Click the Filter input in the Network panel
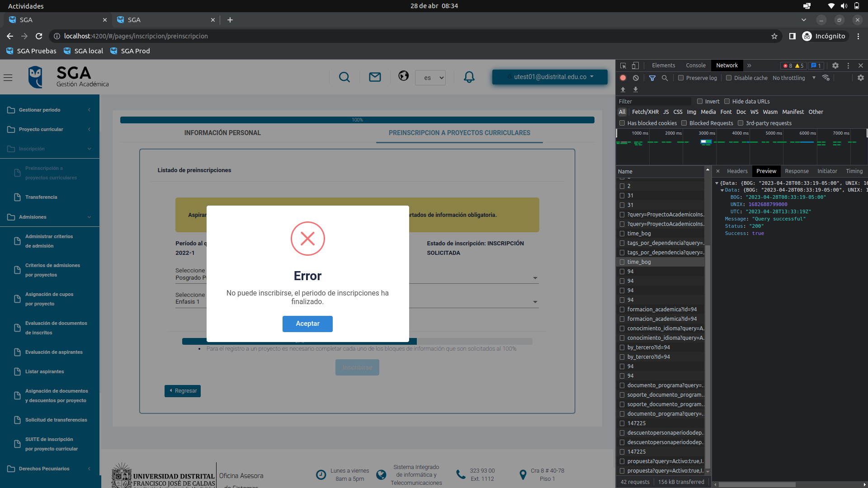 653,101
